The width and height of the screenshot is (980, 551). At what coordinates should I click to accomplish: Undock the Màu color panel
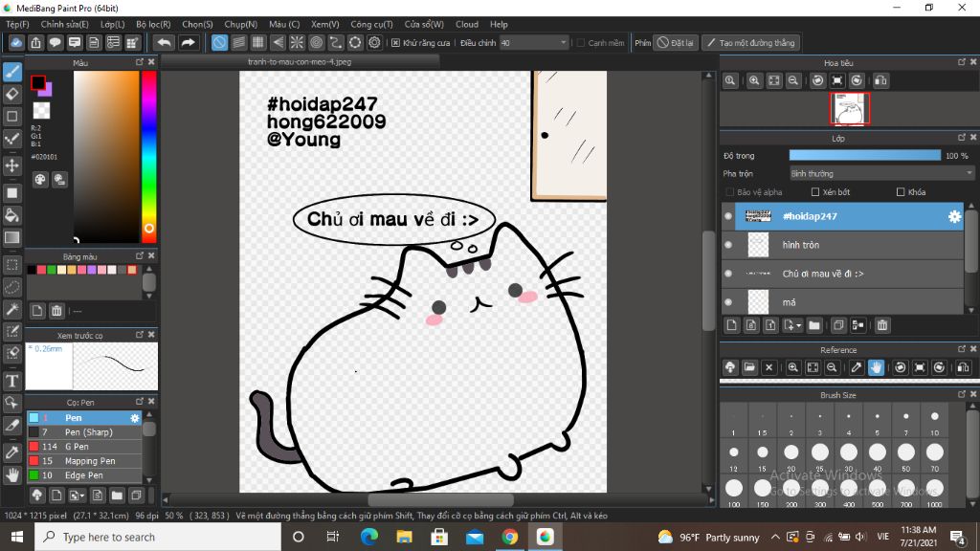(x=140, y=62)
